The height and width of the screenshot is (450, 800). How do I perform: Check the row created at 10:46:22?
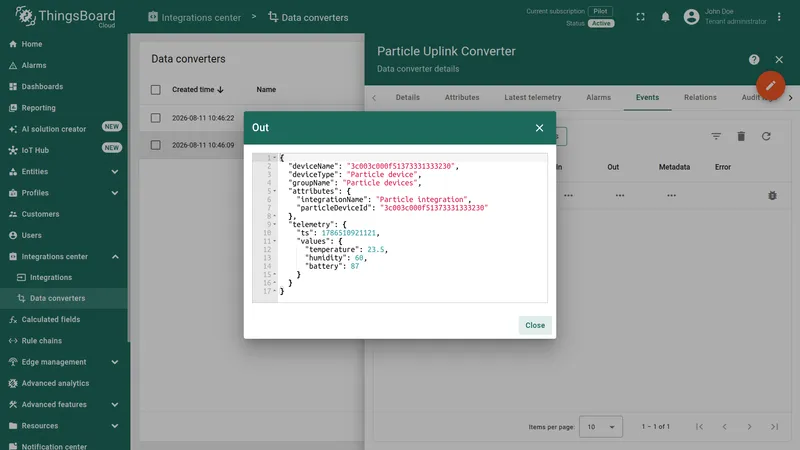(156, 118)
